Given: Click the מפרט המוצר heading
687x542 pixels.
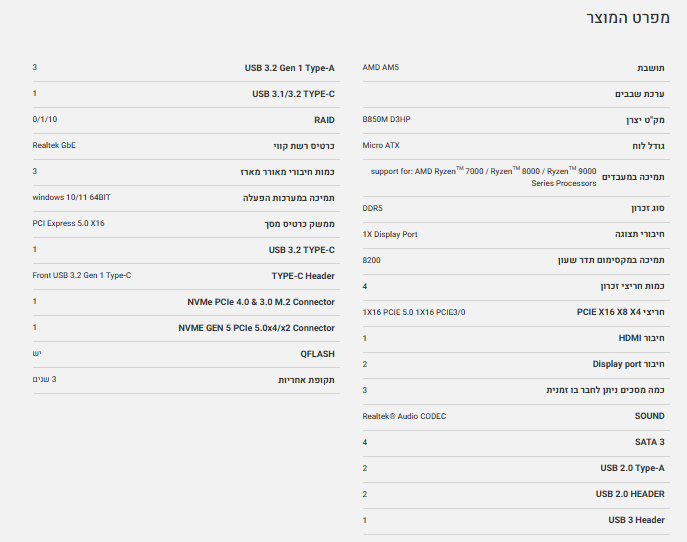Looking at the screenshot, I should pyautogui.click(x=628, y=19).
